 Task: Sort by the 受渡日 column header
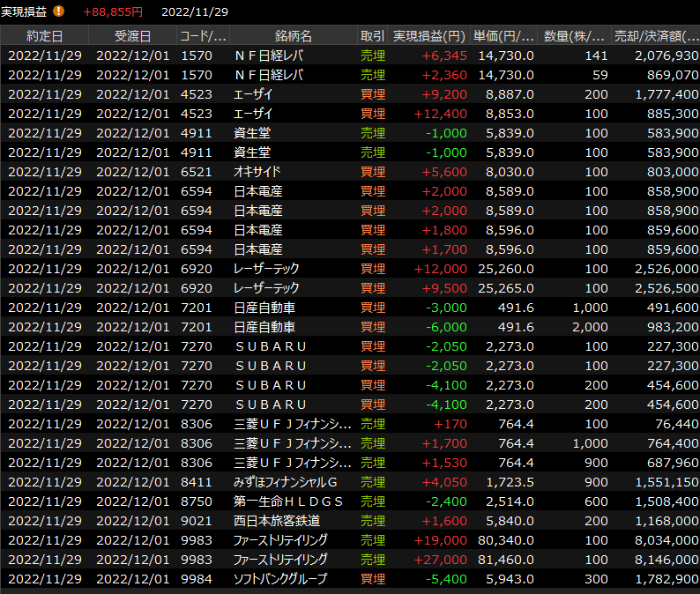click(132, 36)
